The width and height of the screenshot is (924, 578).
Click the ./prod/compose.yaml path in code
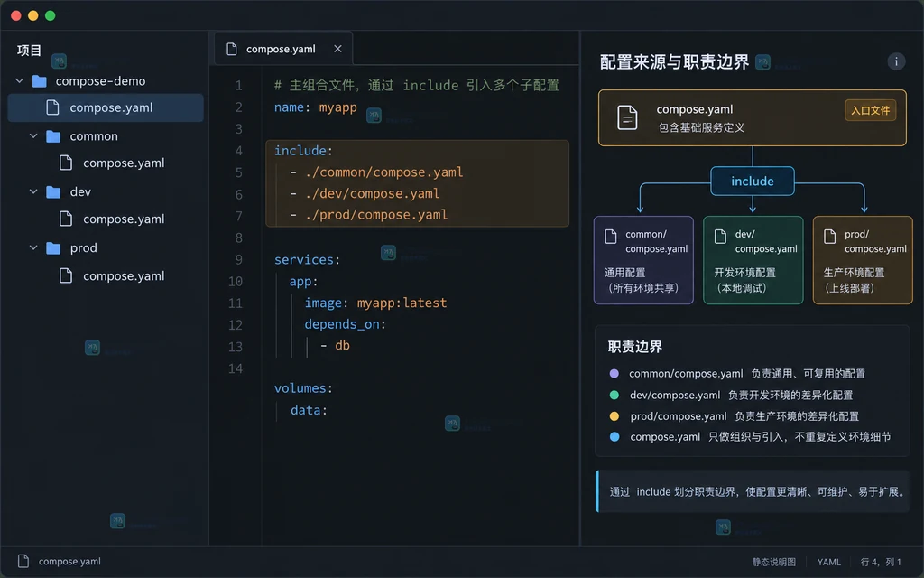point(376,215)
